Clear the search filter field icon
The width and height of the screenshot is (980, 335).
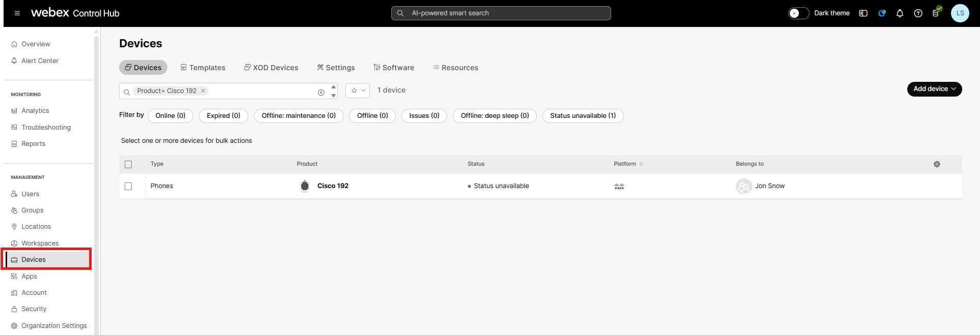coord(321,93)
